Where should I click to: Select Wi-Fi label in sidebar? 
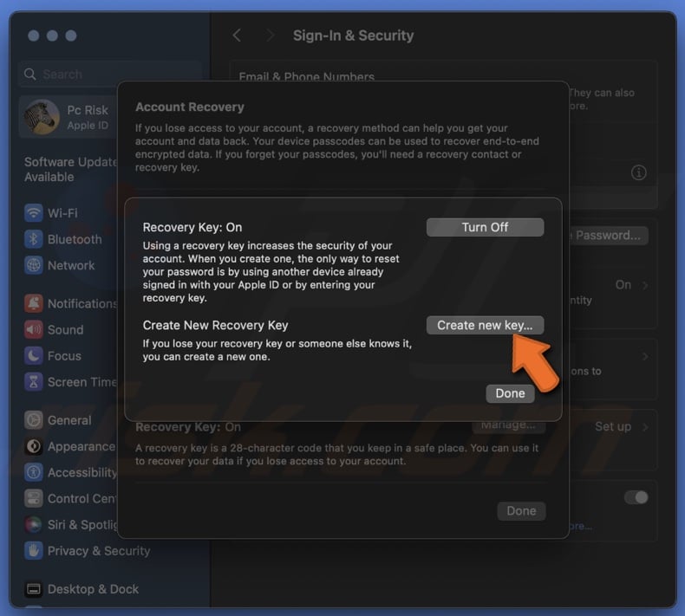(x=62, y=213)
